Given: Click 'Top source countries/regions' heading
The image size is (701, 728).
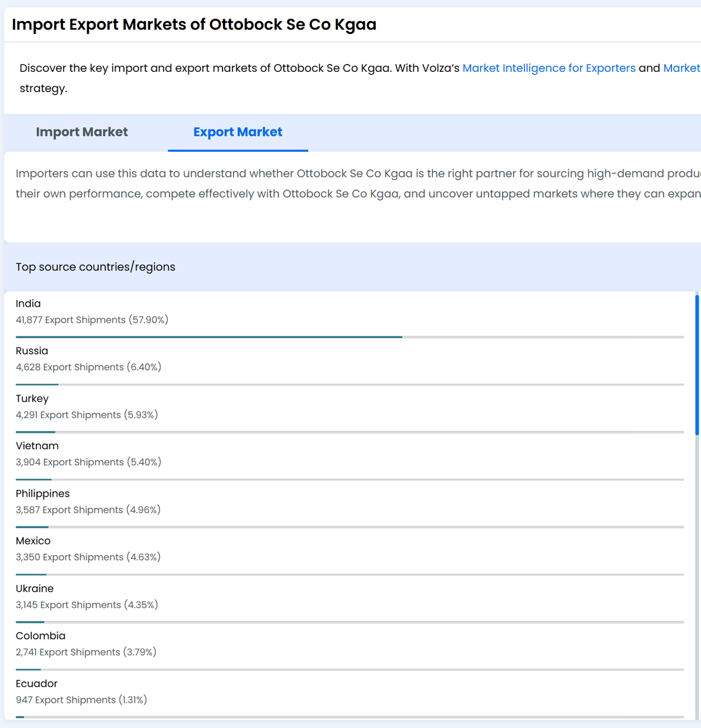Looking at the screenshot, I should (95, 267).
